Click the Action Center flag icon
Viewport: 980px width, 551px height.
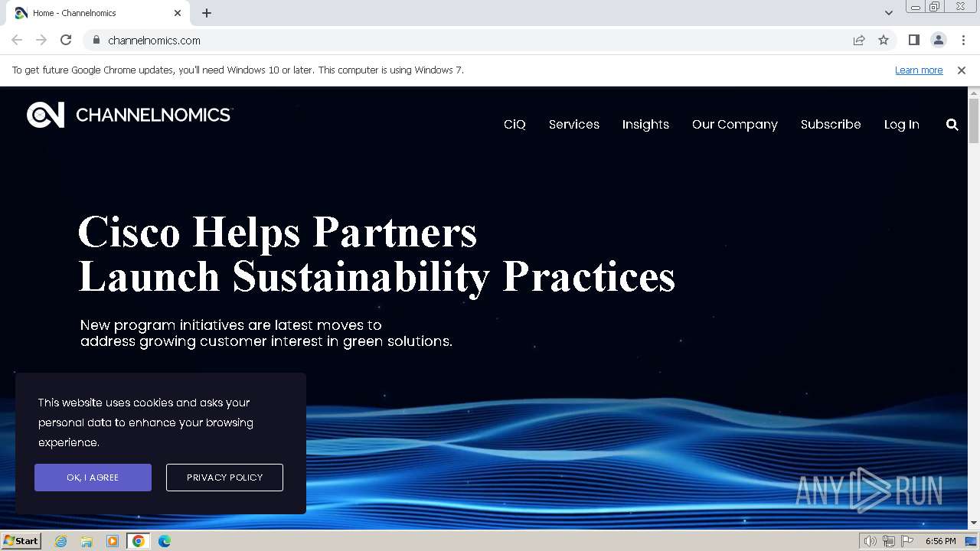[907, 541]
